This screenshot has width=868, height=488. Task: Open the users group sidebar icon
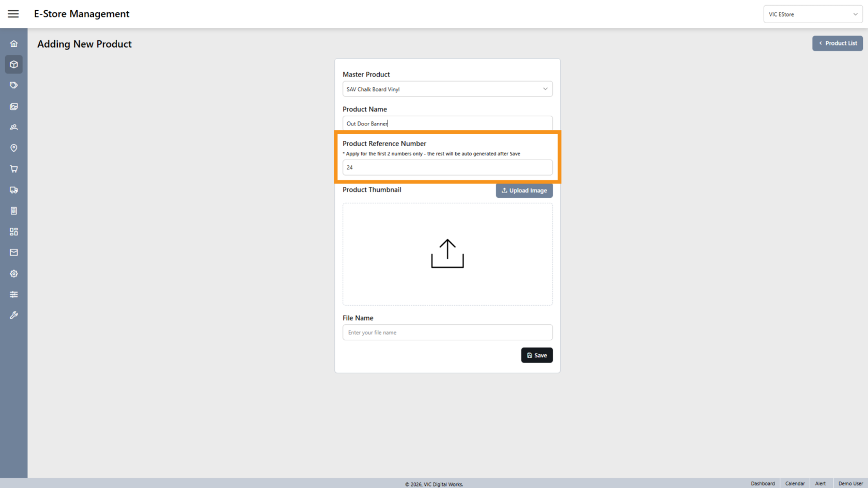14,127
